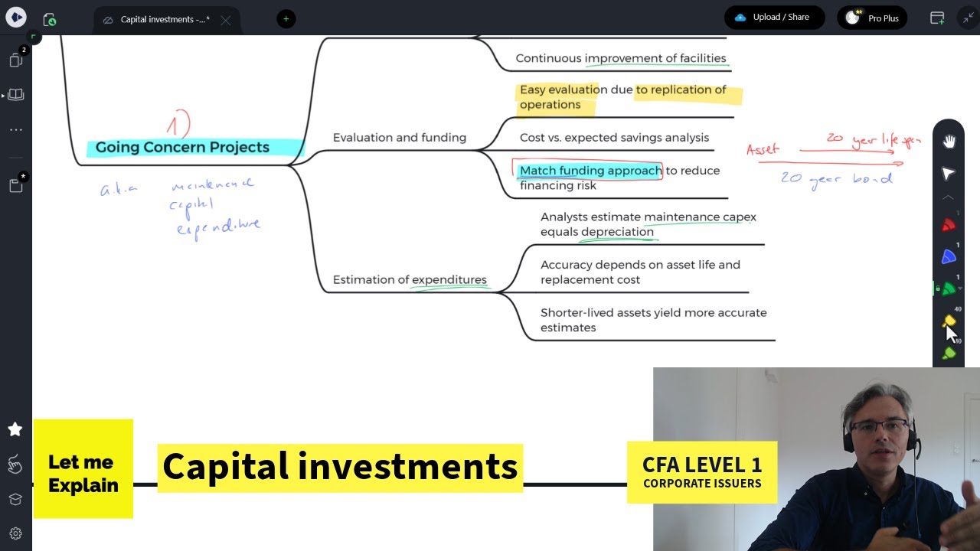980x551 pixels.
Task: Open the pages panel icon with badge 2
Action: coord(16,60)
